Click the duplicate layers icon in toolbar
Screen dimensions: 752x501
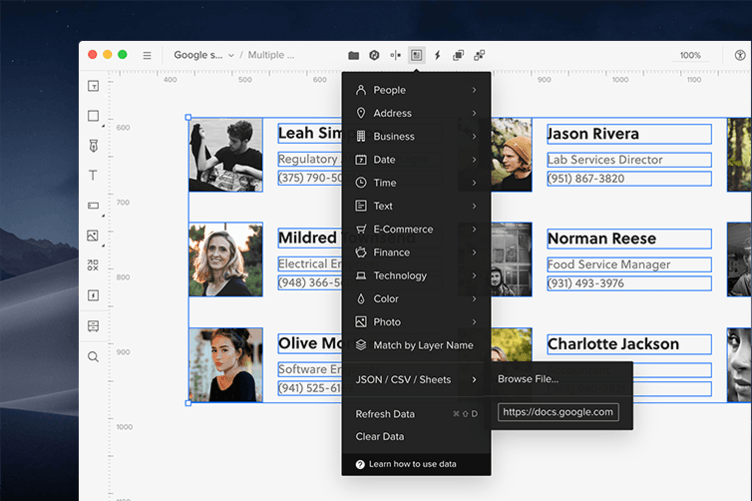coord(458,56)
